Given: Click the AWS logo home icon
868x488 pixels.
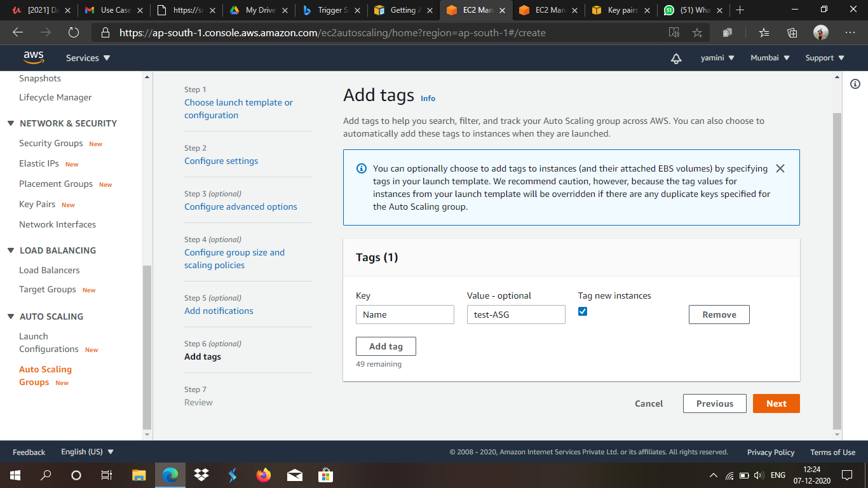Looking at the screenshot, I should pyautogui.click(x=34, y=57).
